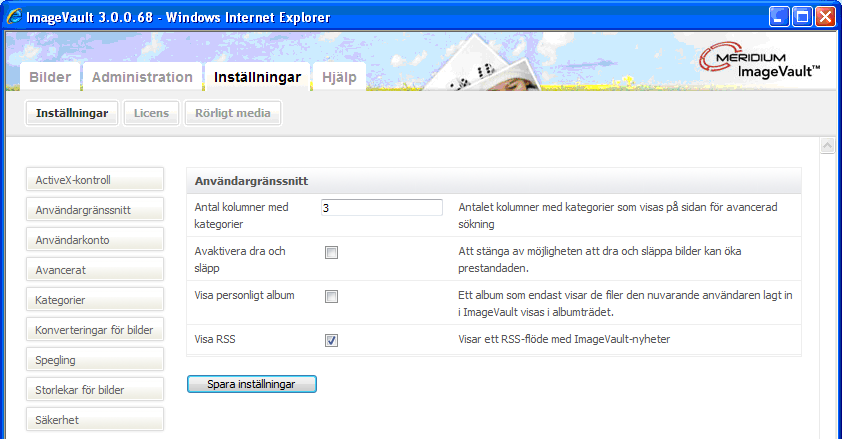Viewport: 842px width, 439px height.
Task: Click the Avaktivera dra och släpp label
Action: click(x=240, y=259)
